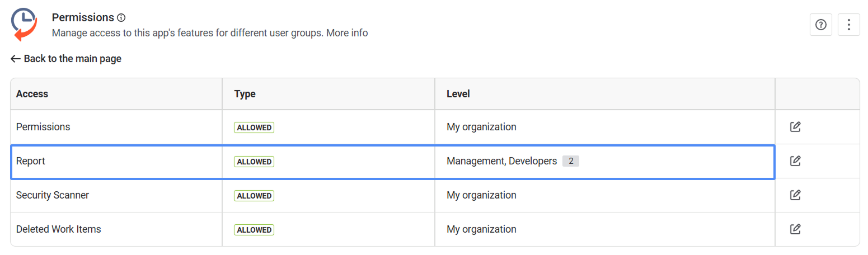Edit the Permissions access row
Viewport: 868px width, 255px height.
795,127
